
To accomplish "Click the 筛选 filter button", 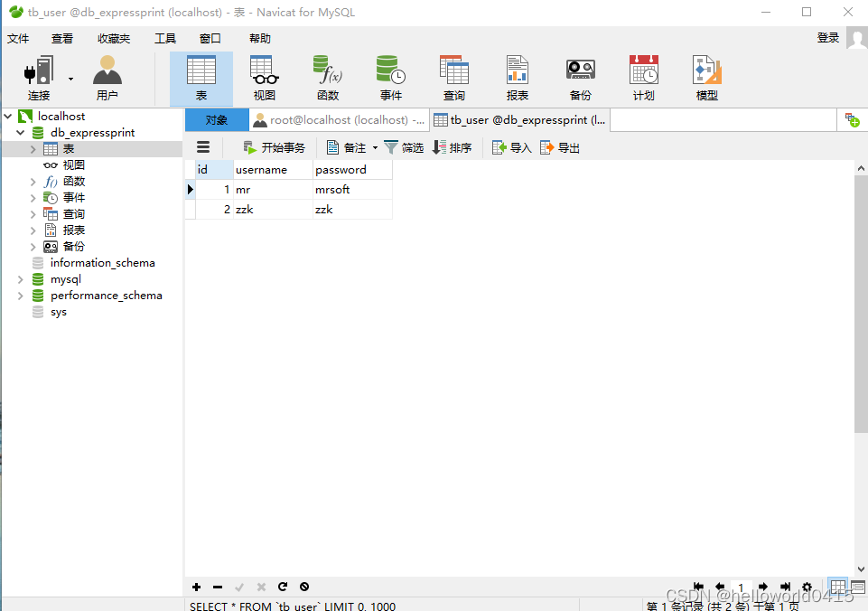I will coord(404,147).
